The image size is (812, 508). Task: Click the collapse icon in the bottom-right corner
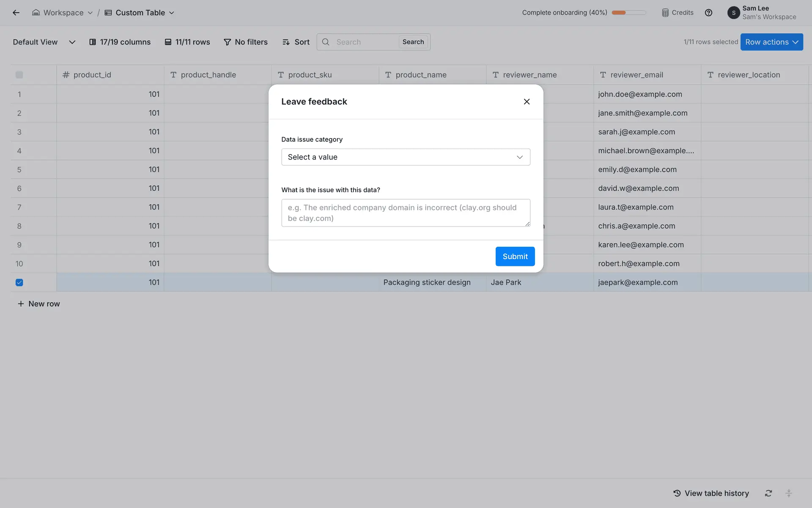tap(789, 493)
